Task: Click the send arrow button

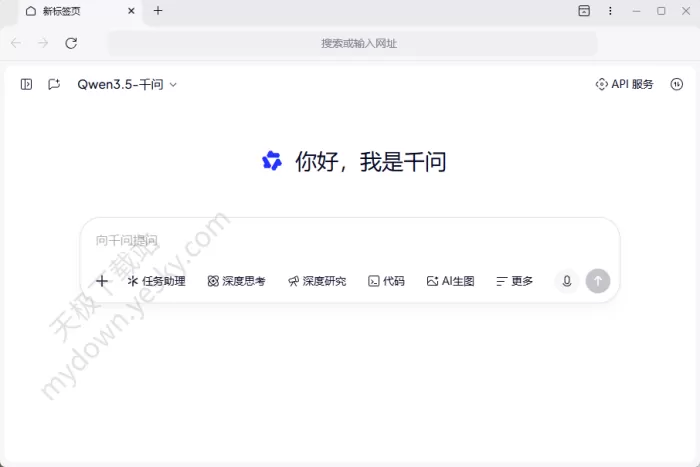Action: point(598,281)
